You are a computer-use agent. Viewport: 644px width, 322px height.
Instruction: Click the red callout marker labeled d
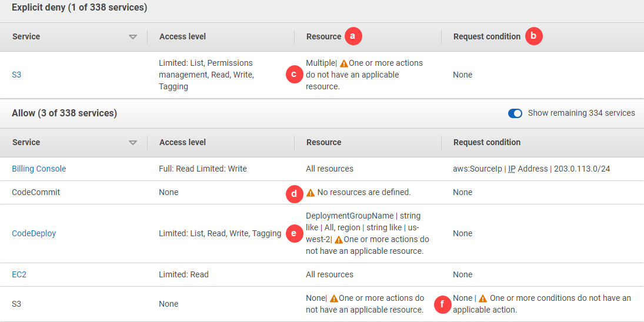(294, 193)
